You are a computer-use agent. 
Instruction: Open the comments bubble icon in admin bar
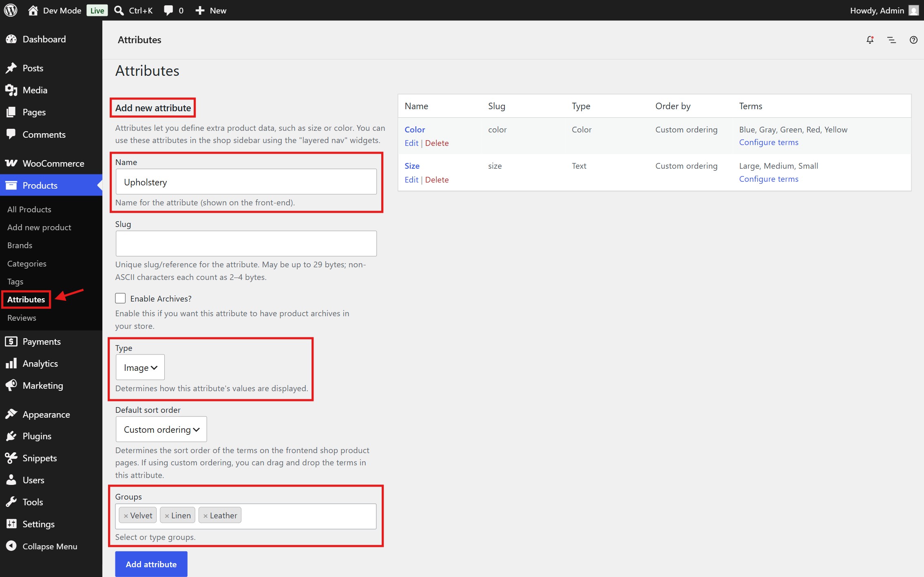point(168,10)
